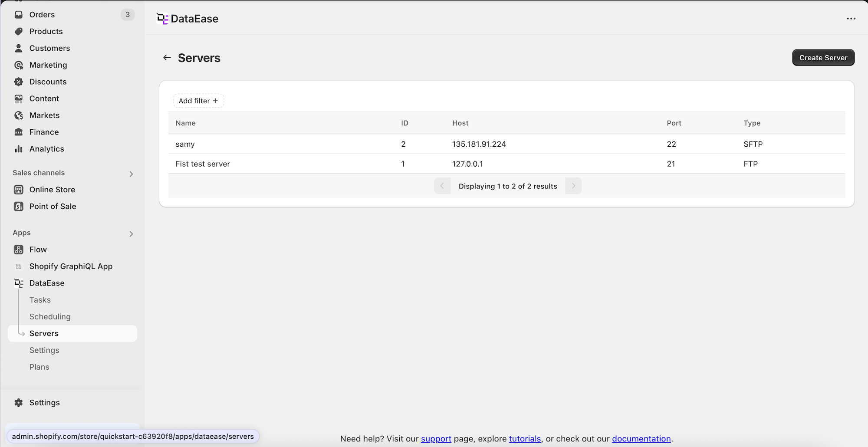This screenshot has height=447, width=868.
Task: Follow the tutorials link
Action: 525,439
